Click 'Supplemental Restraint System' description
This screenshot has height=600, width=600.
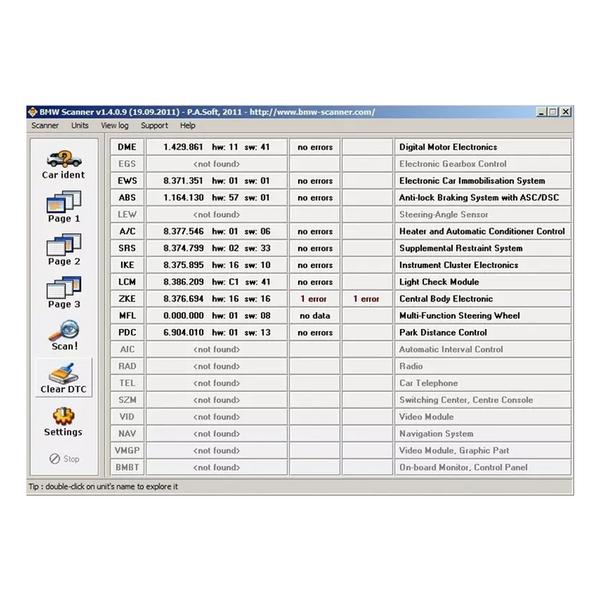click(483, 248)
